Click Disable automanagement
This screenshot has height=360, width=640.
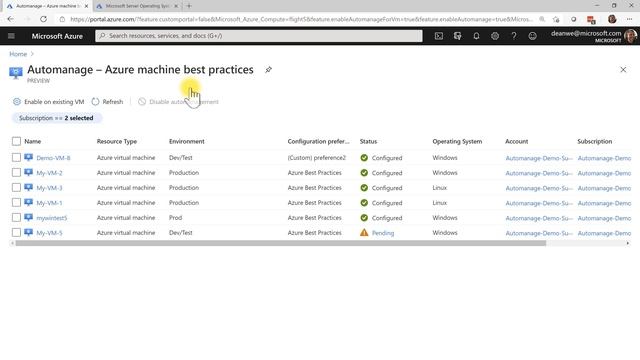tap(178, 102)
